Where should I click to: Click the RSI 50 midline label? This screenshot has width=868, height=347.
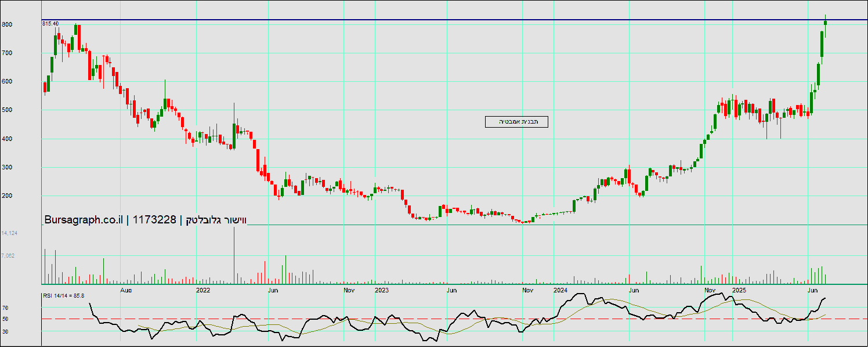(x=6, y=319)
